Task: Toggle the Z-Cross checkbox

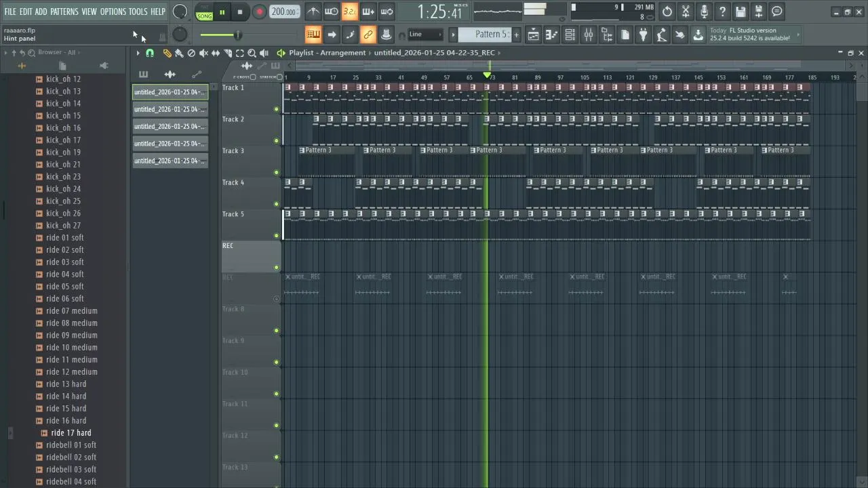Action: pos(253,77)
